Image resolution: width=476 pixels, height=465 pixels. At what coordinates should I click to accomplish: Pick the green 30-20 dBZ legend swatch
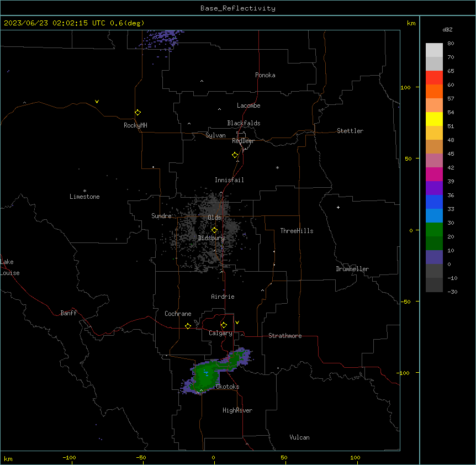tap(434, 230)
